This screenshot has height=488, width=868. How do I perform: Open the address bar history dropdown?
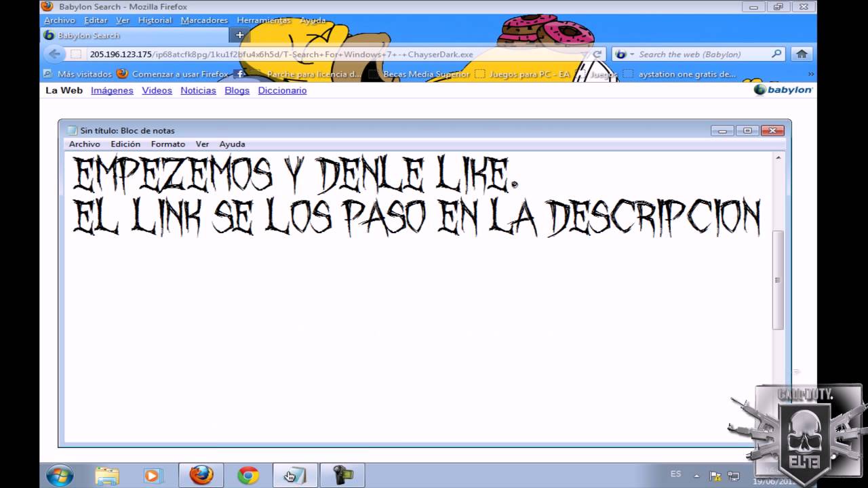pos(584,54)
